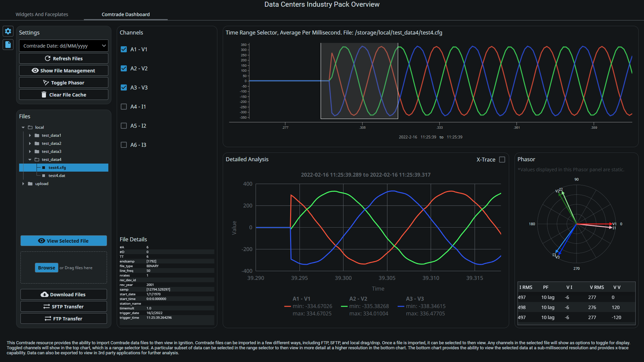Click the Browse button
This screenshot has width=644, height=362.
(x=47, y=267)
